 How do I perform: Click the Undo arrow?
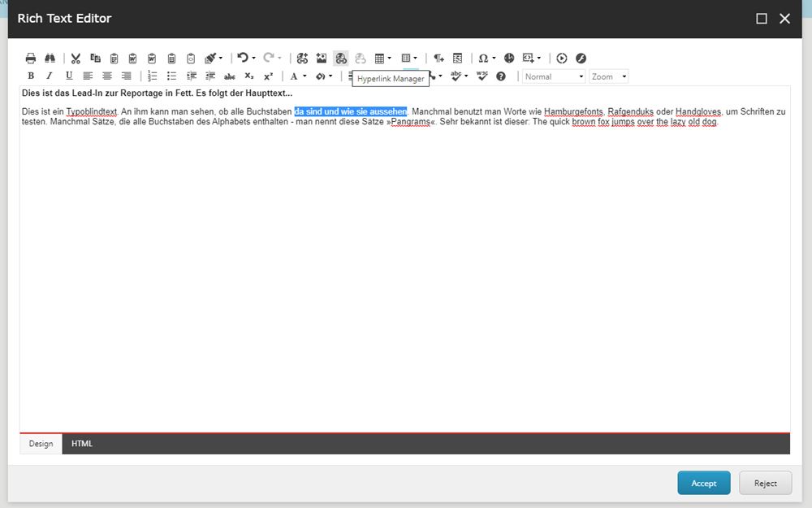coord(242,59)
